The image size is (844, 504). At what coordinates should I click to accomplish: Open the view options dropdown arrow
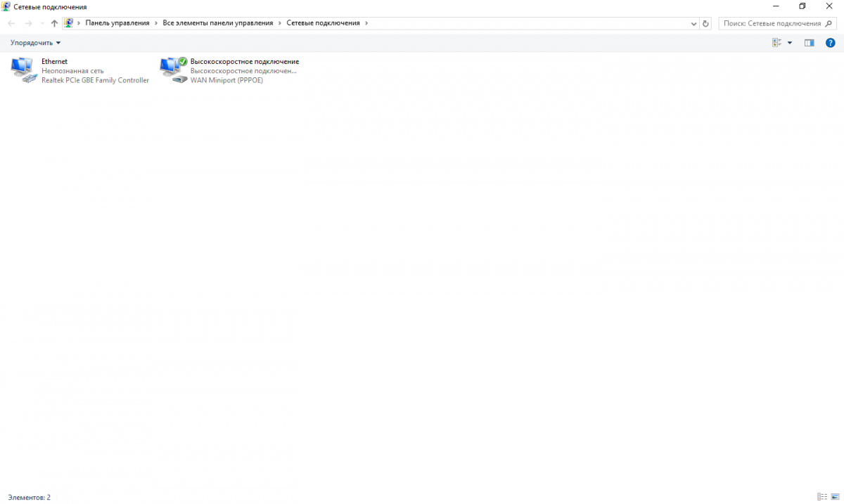coord(789,43)
